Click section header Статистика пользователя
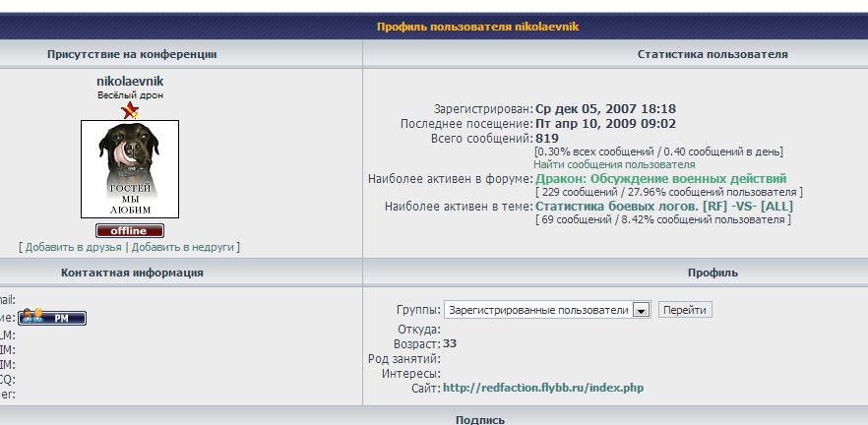This screenshot has height=425, width=868. click(x=713, y=54)
